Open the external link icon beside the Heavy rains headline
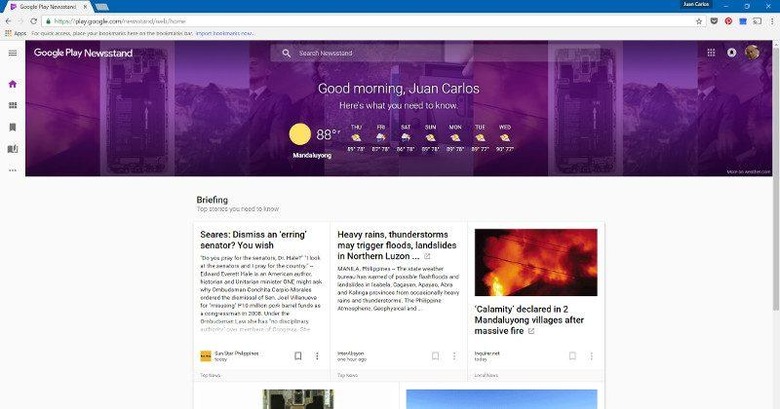 click(x=427, y=256)
